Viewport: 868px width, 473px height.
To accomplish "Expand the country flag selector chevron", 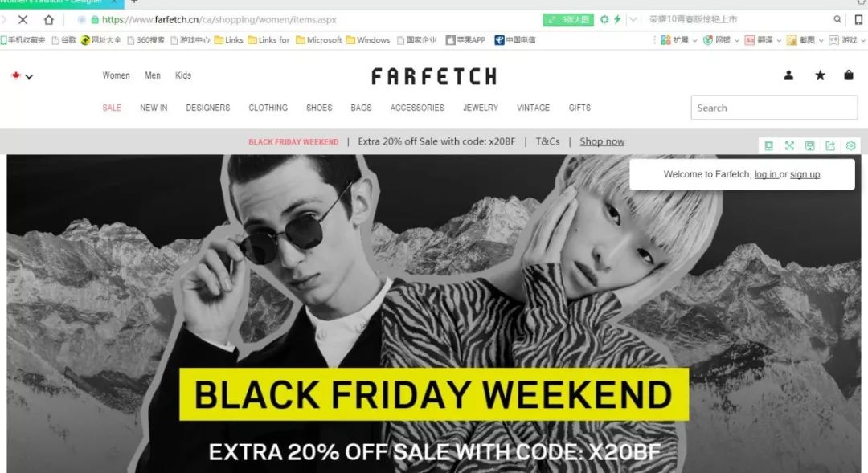I will (29, 76).
